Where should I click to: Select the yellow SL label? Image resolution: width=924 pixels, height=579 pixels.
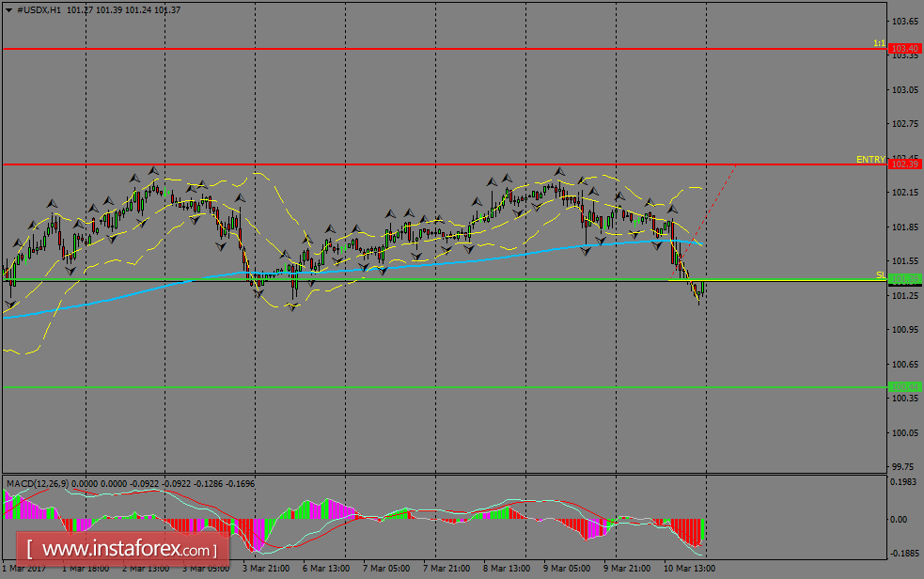[x=881, y=275]
